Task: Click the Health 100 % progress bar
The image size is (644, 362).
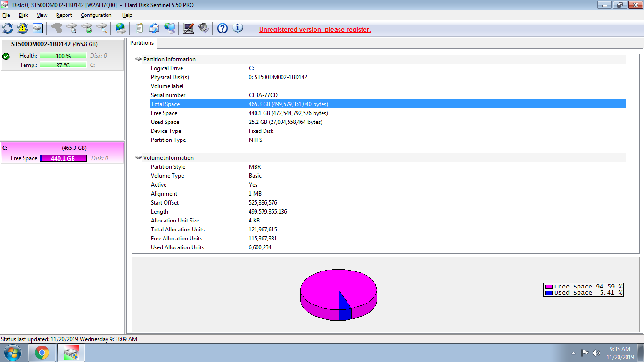Action: (63, 56)
